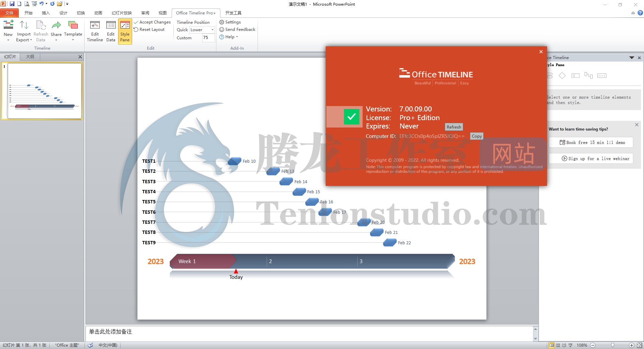The width and height of the screenshot is (644, 349).
Task: Click the 108% zoom level
Action: pos(582,345)
